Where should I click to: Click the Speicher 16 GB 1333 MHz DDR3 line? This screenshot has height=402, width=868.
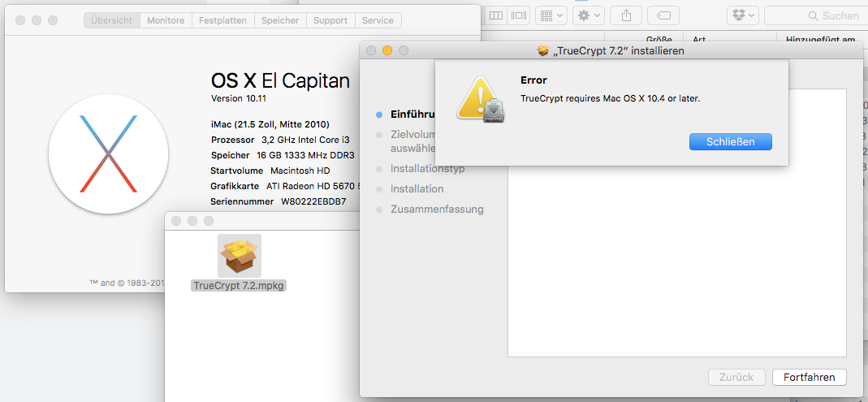(283, 155)
